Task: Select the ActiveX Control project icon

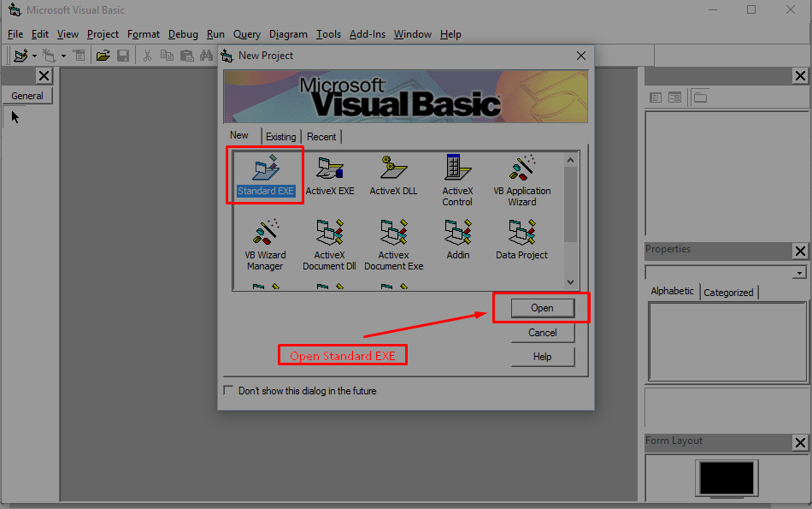Action: (457, 181)
